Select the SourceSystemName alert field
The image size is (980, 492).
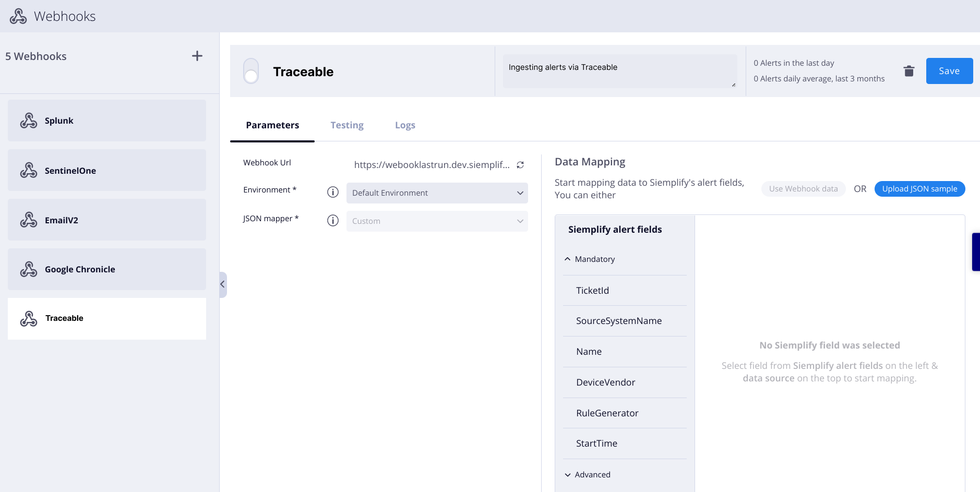pyautogui.click(x=625, y=321)
